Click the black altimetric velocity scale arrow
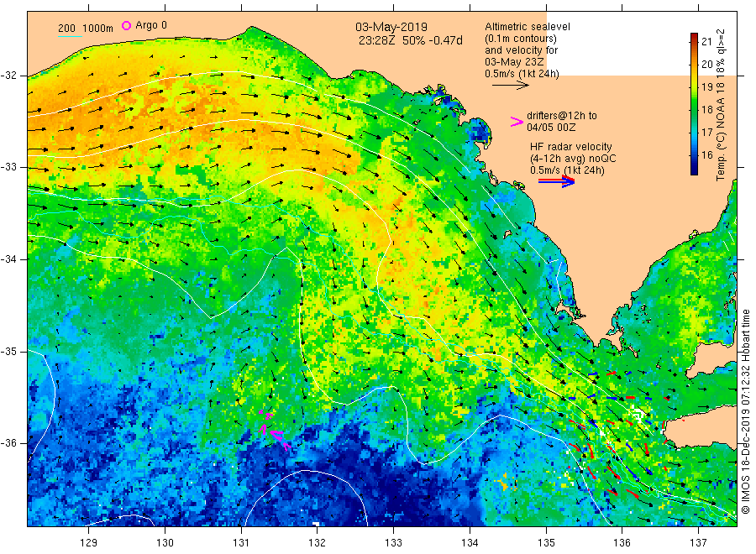756x554 pixels. 510,86
